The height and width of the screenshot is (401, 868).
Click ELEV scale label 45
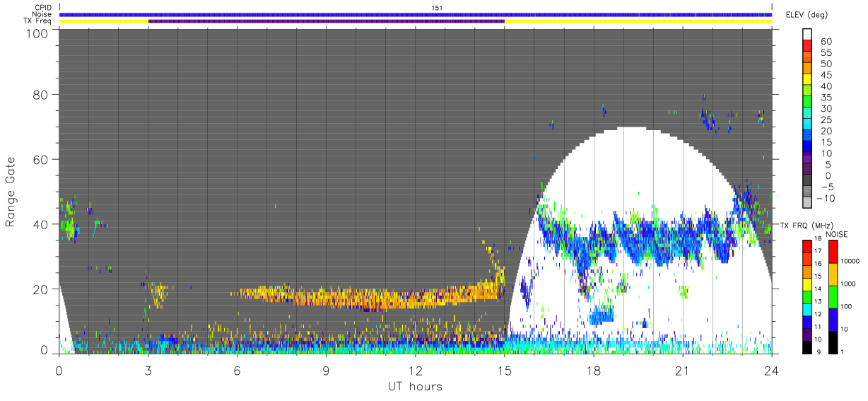tap(826, 75)
